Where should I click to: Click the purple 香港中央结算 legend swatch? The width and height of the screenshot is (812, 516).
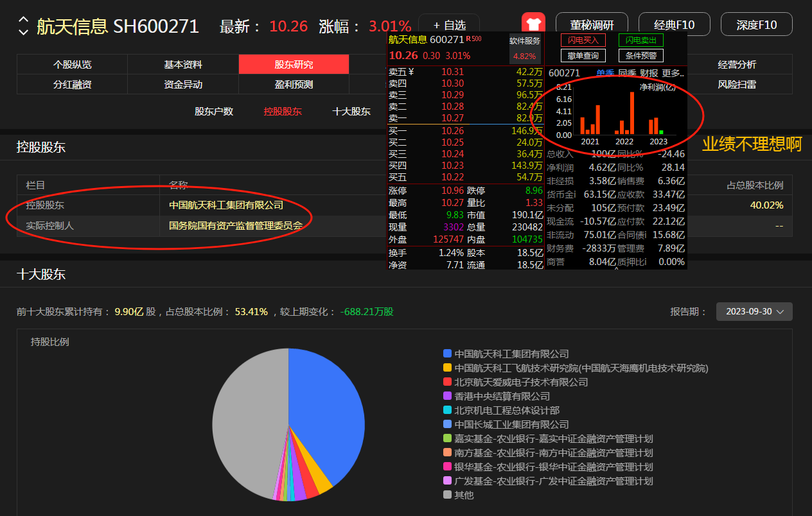point(448,396)
